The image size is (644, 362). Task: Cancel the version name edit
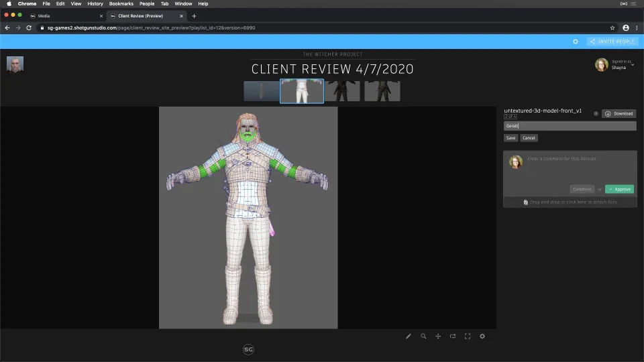pos(529,138)
